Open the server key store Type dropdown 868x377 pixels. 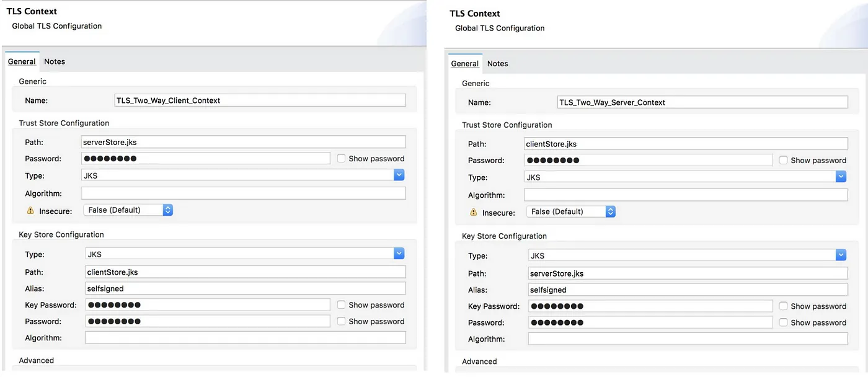point(841,255)
